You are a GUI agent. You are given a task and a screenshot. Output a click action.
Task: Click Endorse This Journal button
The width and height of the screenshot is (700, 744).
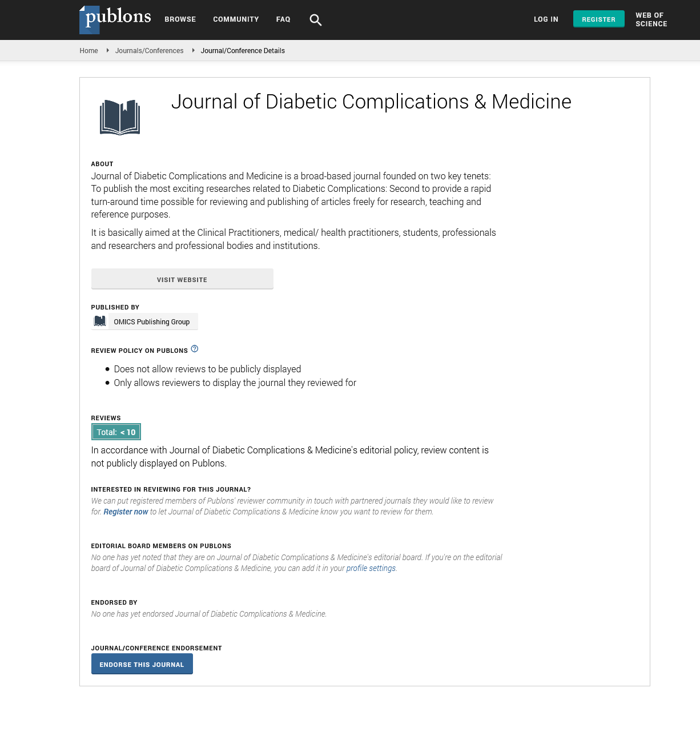142,664
